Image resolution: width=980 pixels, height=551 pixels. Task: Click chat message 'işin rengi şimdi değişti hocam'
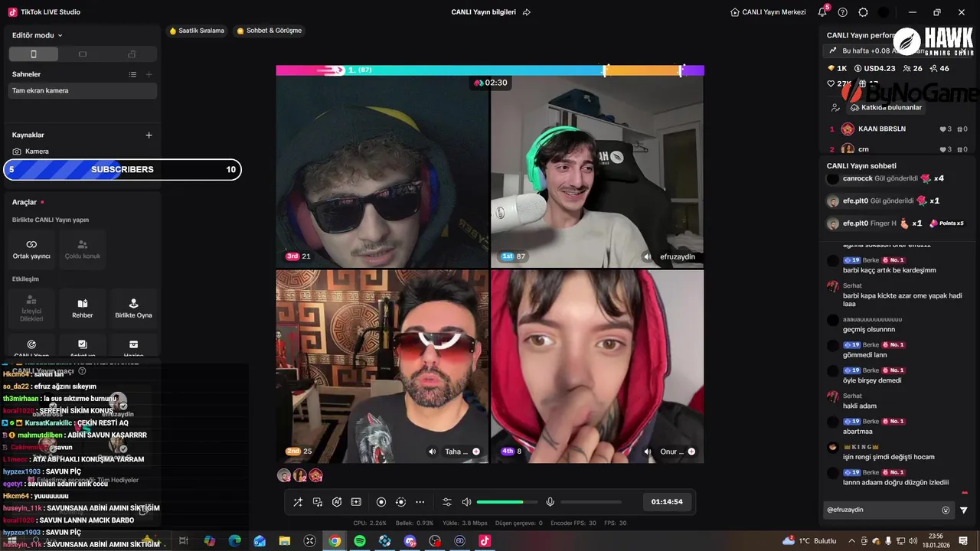click(888, 457)
